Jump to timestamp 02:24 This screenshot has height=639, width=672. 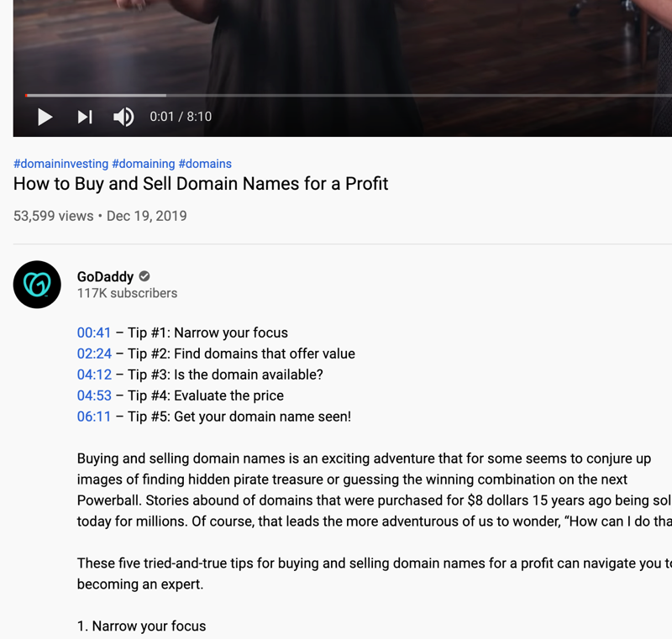(x=94, y=354)
